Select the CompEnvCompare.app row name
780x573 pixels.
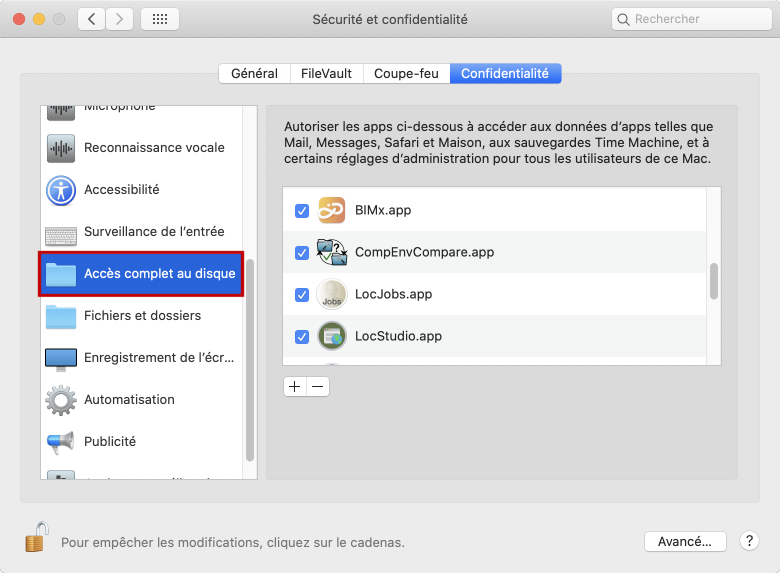(425, 252)
